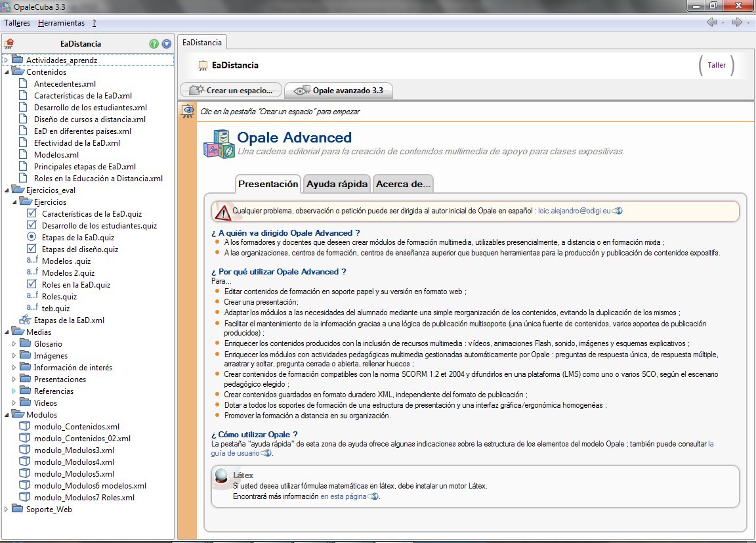Open the guía de usuario link
756x543 pixels.
click(x=236, y=453)
